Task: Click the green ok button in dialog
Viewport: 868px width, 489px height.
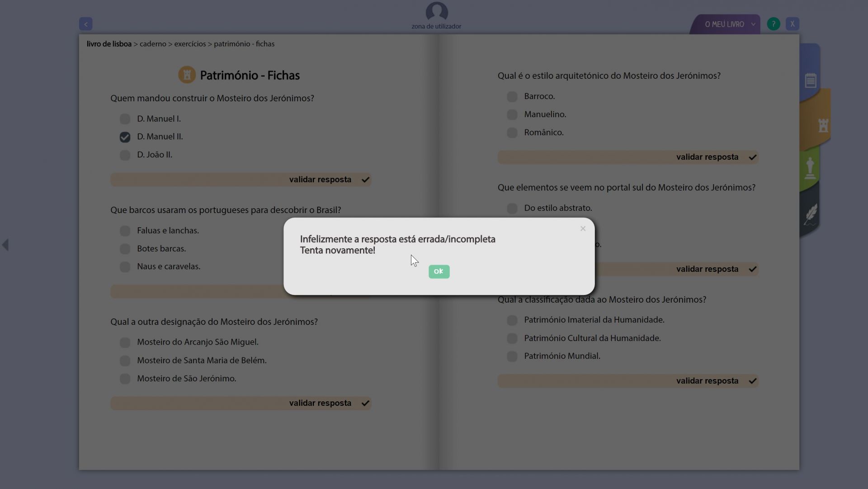Action: [439, 271]
